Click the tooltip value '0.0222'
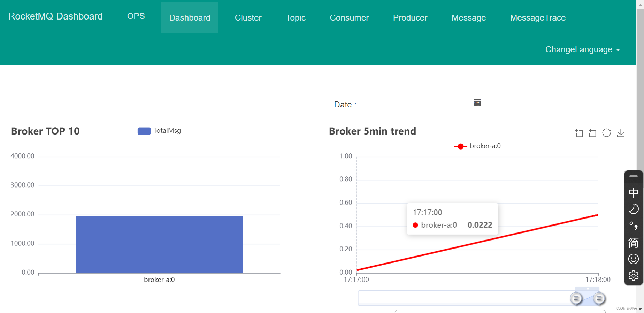Viewport: 644px width, 313px height. coord(480,225)
